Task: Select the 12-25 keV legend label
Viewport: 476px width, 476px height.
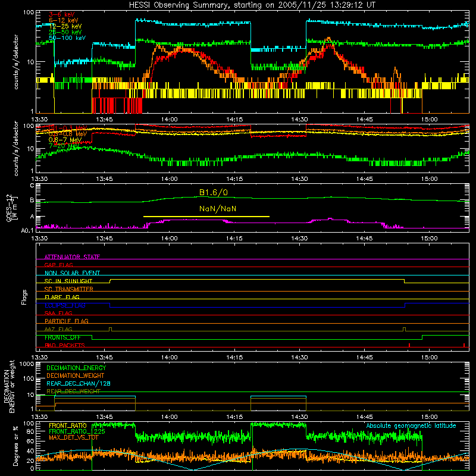Action: tap(65, 26)
